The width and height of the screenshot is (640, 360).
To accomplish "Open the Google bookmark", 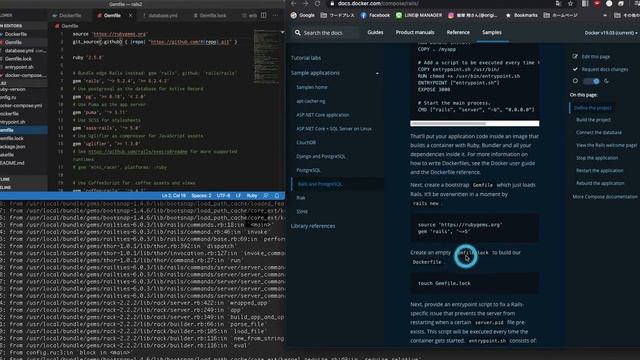I will [302, 16].
